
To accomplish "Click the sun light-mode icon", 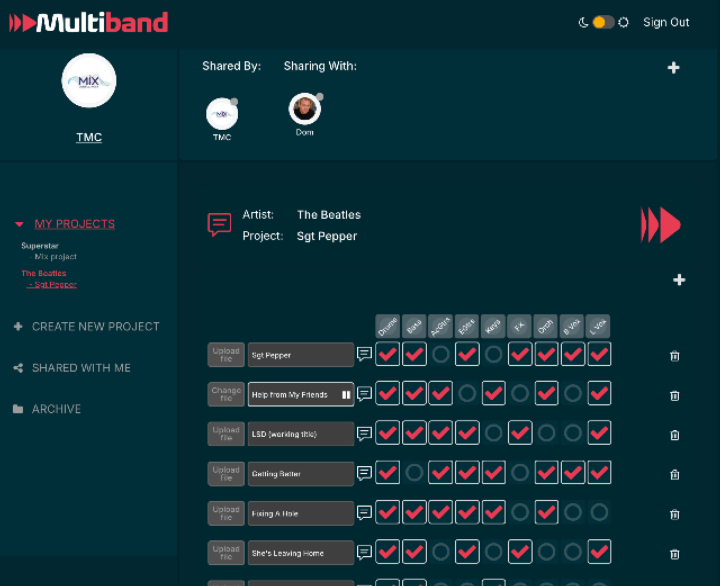I will [623, 22].
